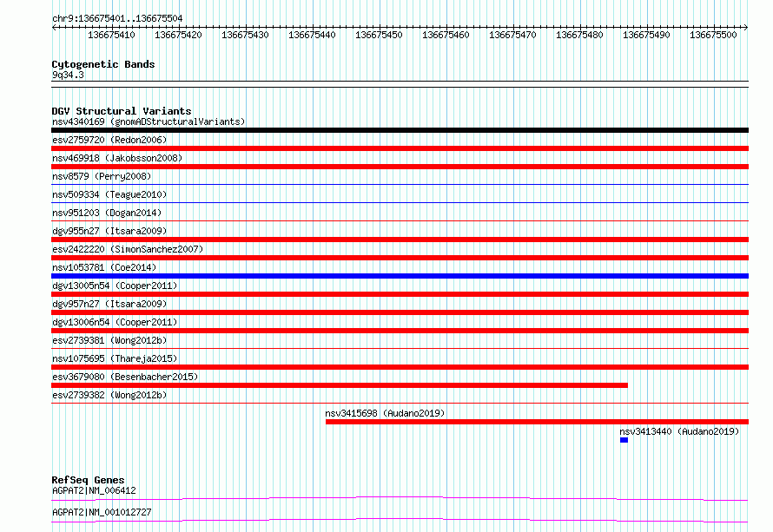Select ruler coordinate 136675450
The image size is (773, 532).
(x=379, y=35)
